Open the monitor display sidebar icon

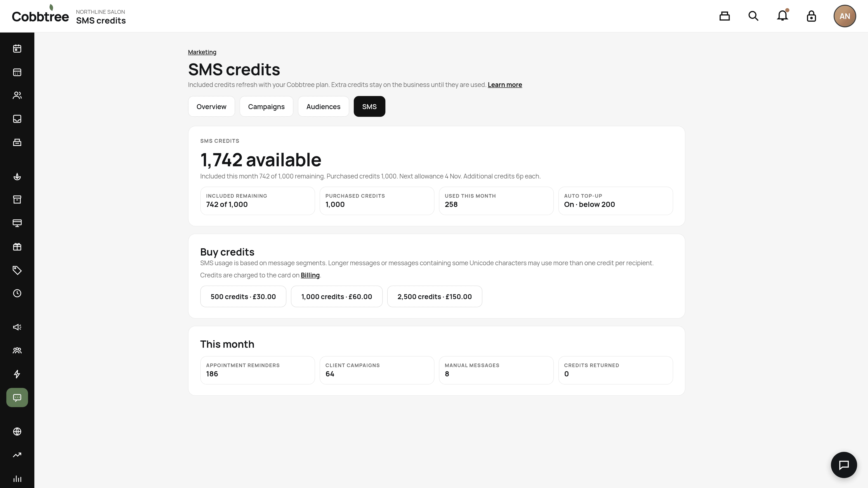point(17,223)
